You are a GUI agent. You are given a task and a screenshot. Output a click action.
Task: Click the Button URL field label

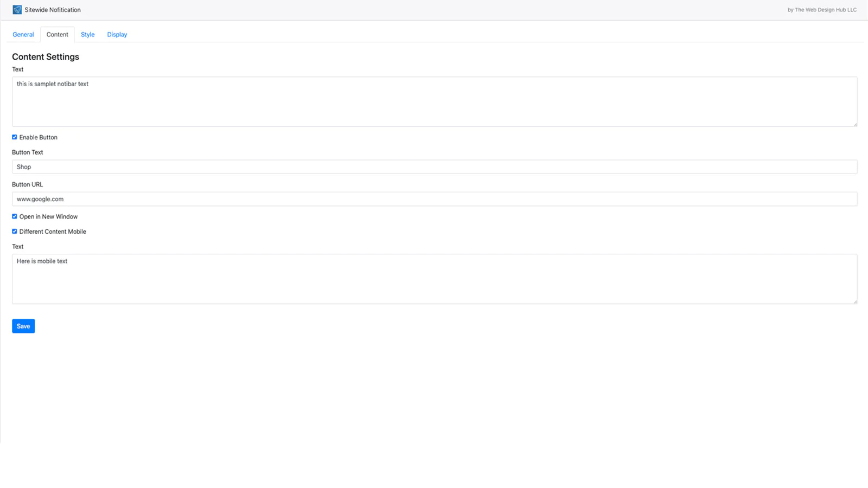pyautogui.click(x=28, y=184)
